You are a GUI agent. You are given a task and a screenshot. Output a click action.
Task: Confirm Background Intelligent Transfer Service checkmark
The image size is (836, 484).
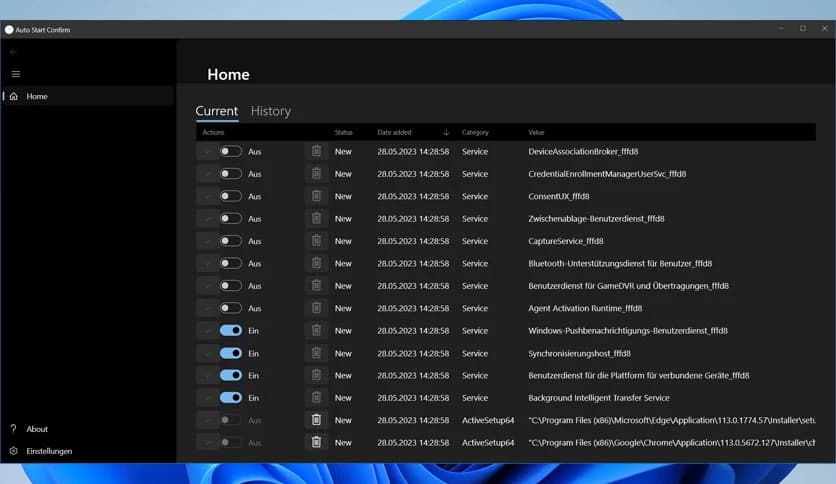[207, 398]
